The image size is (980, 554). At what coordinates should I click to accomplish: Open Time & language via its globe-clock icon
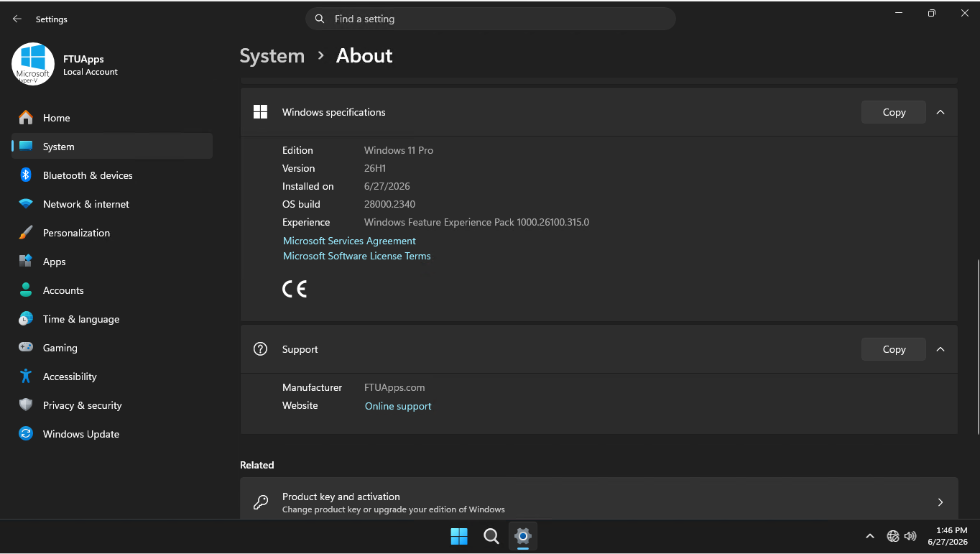pos(26,319)
